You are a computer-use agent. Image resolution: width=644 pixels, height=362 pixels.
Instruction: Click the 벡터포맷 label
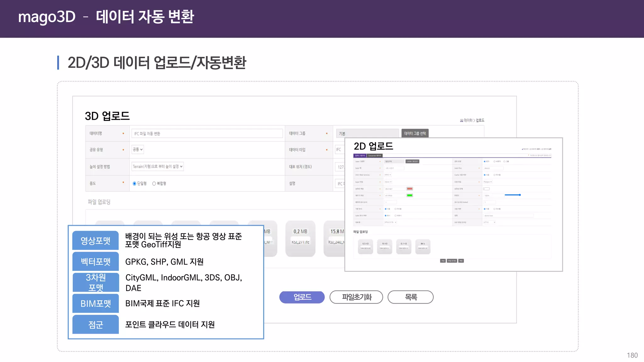(96, 261)
